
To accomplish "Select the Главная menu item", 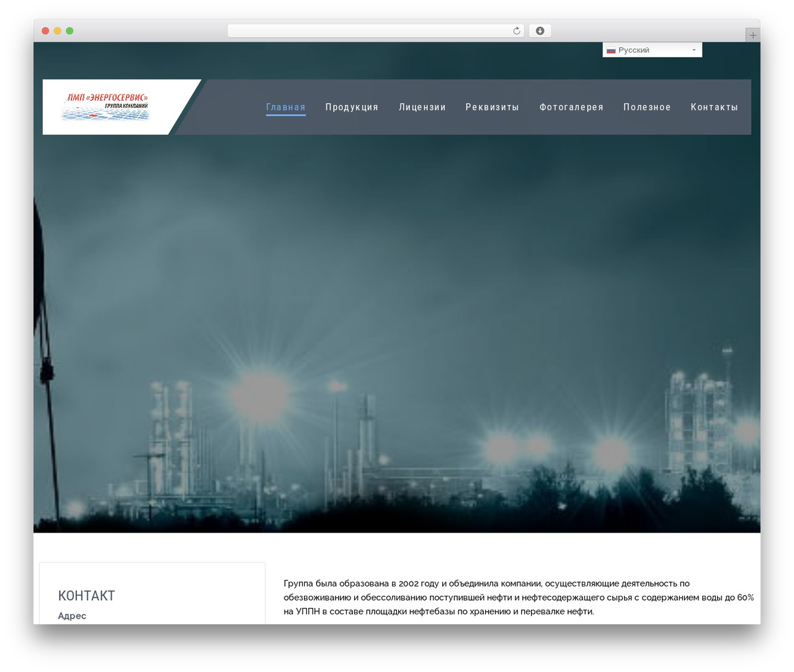I will coord(285,107).
